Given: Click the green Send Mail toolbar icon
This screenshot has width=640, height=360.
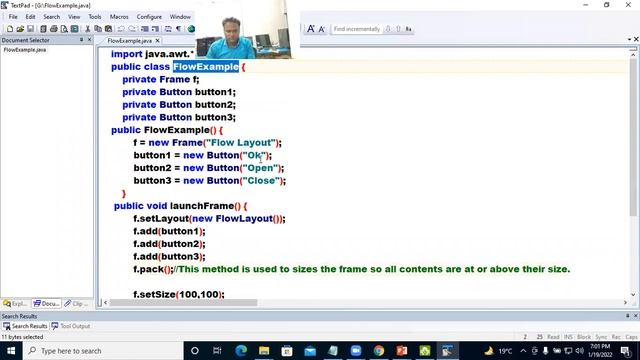Looking at the screenshot, I should click(75, 29).
